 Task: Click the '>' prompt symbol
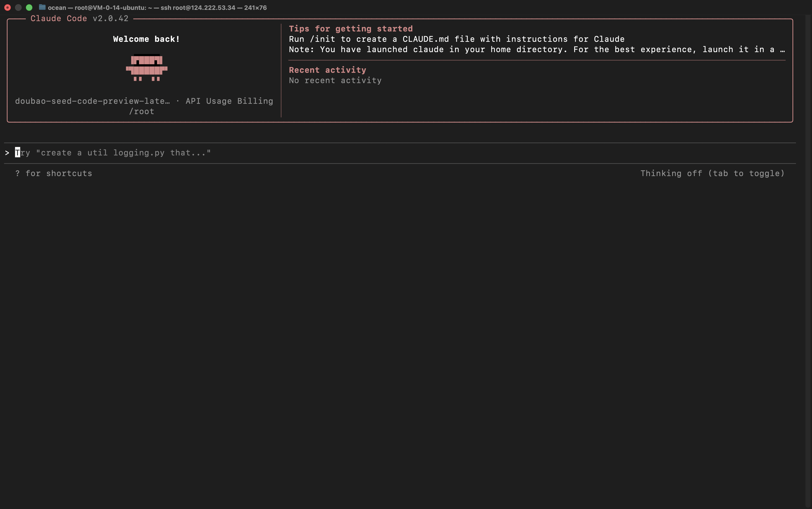coord(7,153)
